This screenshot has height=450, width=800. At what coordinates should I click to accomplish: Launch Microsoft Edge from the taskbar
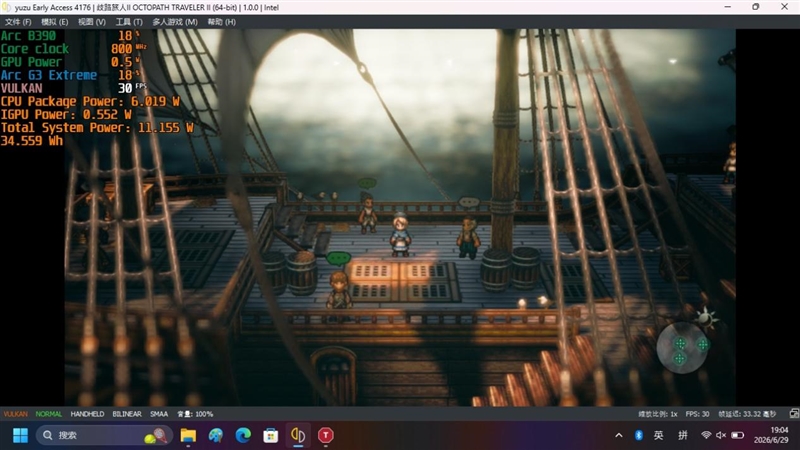(243, 435)
